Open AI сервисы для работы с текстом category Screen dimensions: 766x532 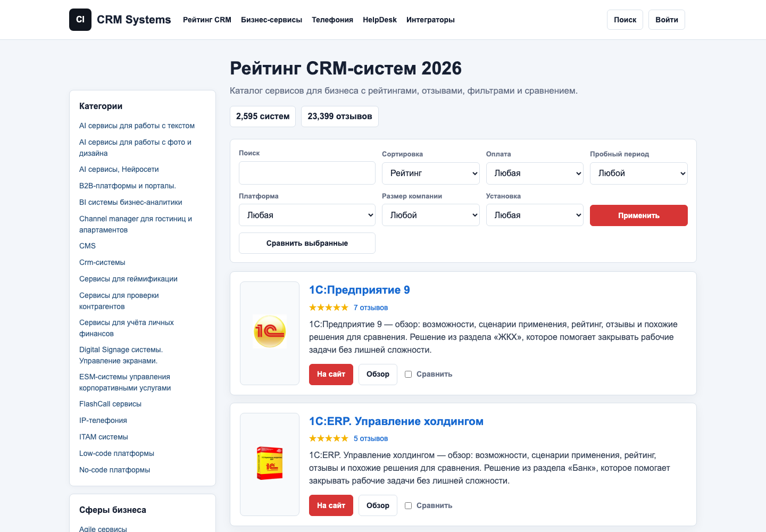pyautogui.click(x=137, y=126)
